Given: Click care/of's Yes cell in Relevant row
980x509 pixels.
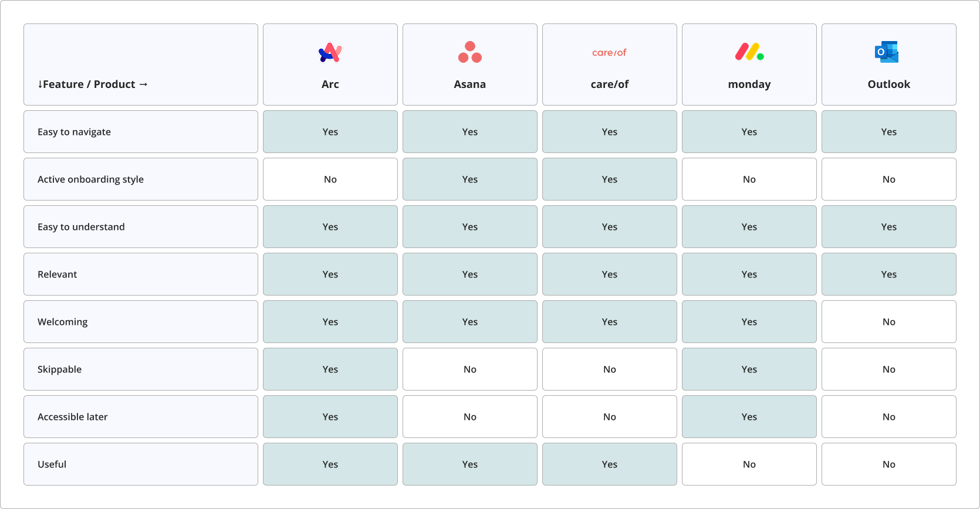Looking at the screenshot, I should point(610,274).
